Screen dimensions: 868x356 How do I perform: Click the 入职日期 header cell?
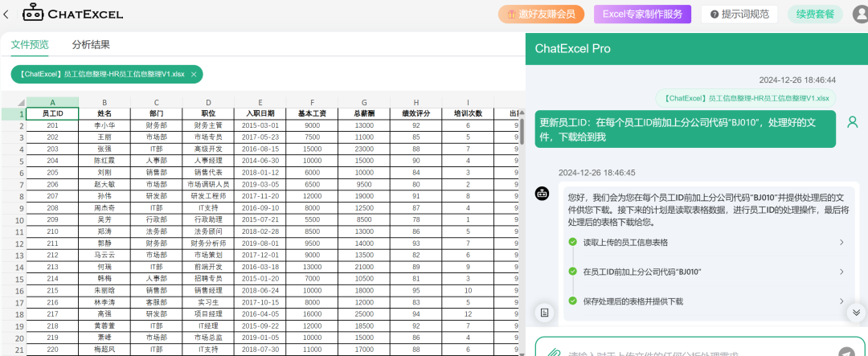tap(260, 114)
